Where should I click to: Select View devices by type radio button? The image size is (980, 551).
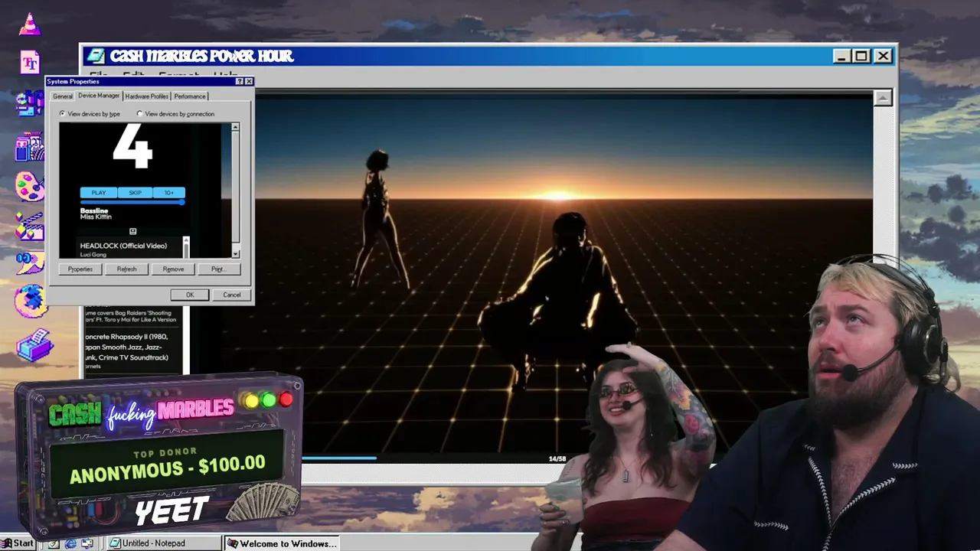62,114
